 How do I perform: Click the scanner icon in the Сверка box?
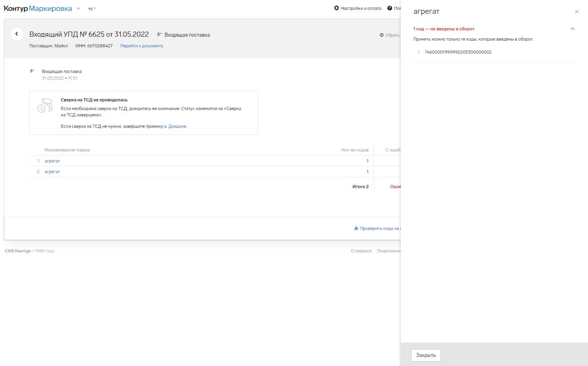tap(45, 106)
